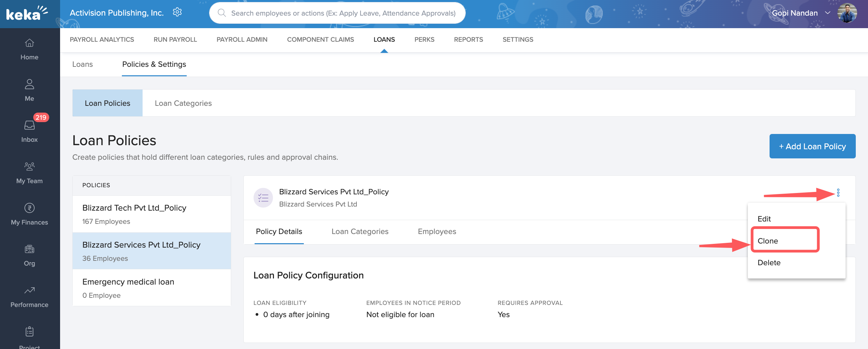Navigate to the Run Payroll tab

click(175, 39)
